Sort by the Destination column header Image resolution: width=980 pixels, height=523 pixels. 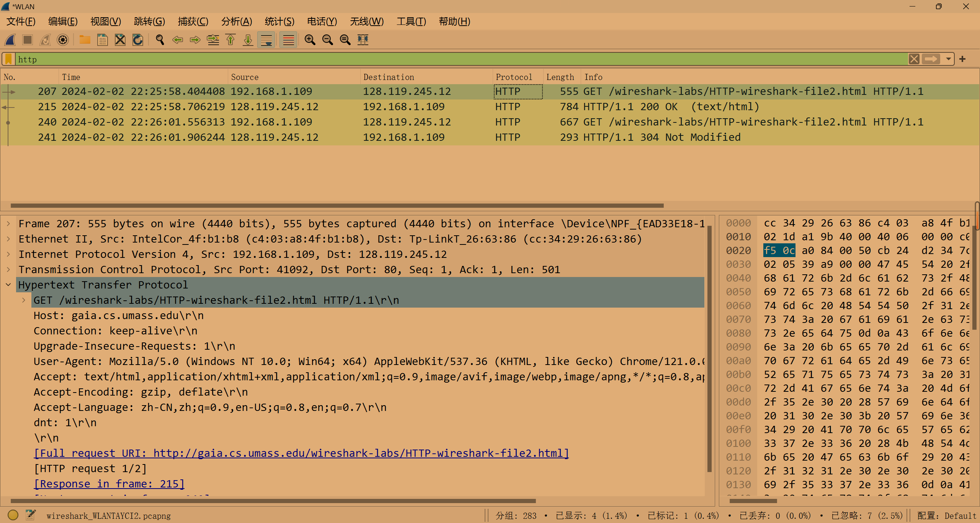click(x=427, y=77)
